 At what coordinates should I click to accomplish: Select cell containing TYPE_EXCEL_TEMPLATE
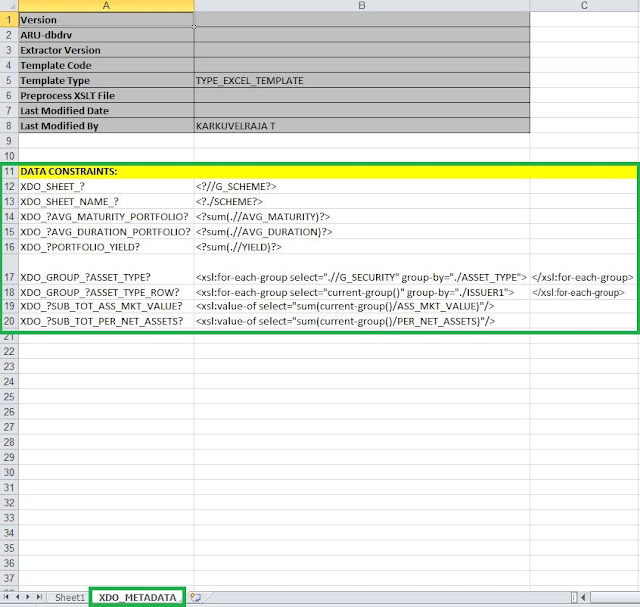(362, 80)
